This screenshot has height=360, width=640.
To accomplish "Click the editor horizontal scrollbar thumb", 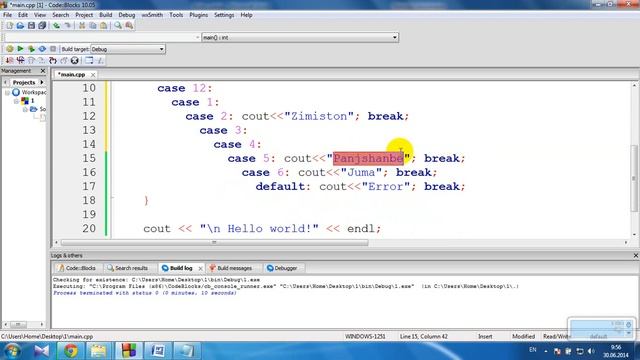I will (x=214, y=242).
